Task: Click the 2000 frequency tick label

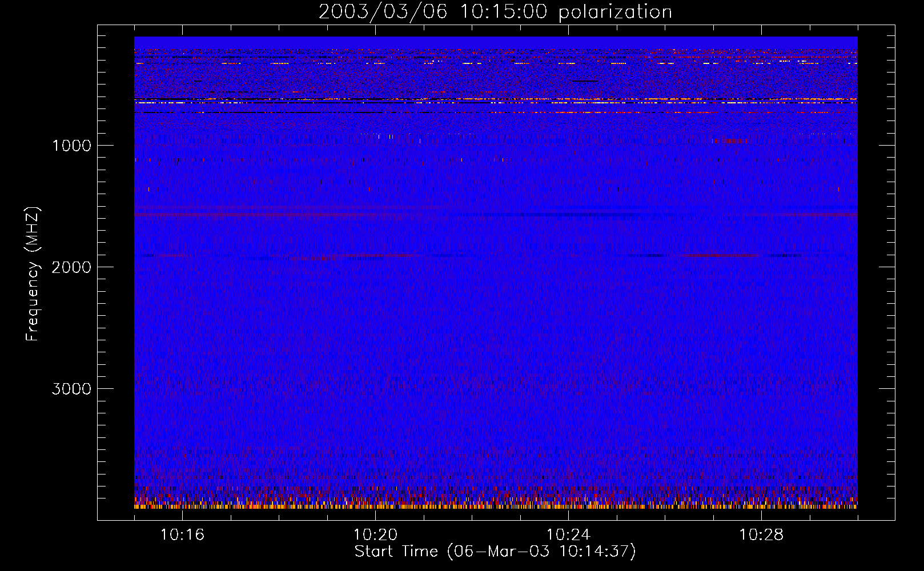Action: point(71,267)
